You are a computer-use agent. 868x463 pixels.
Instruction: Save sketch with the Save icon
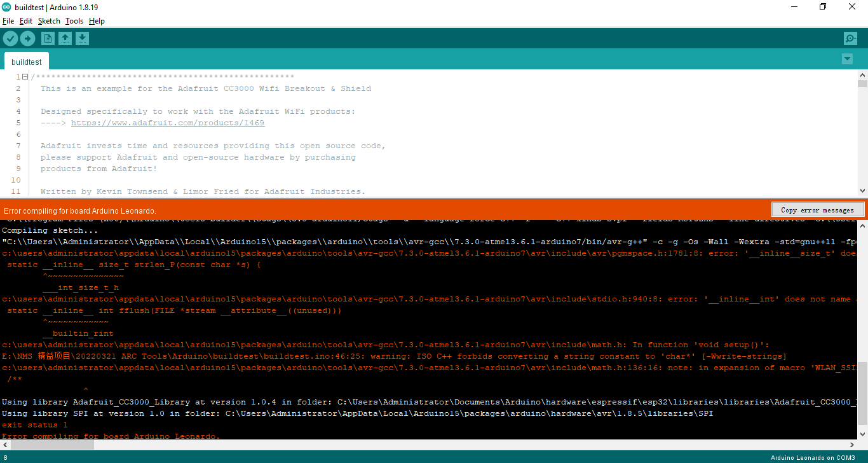[82, 39]
